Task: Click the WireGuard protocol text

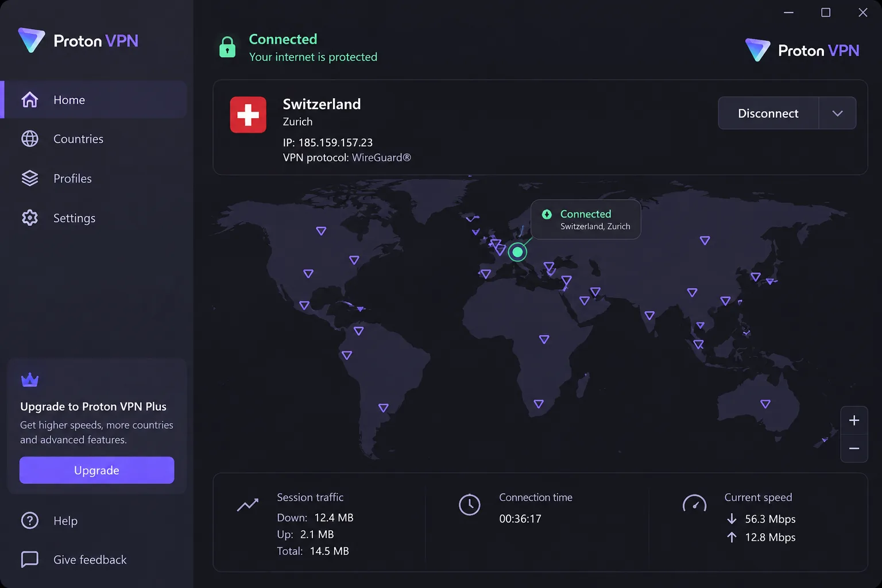Action: click(x=381, y=157)
